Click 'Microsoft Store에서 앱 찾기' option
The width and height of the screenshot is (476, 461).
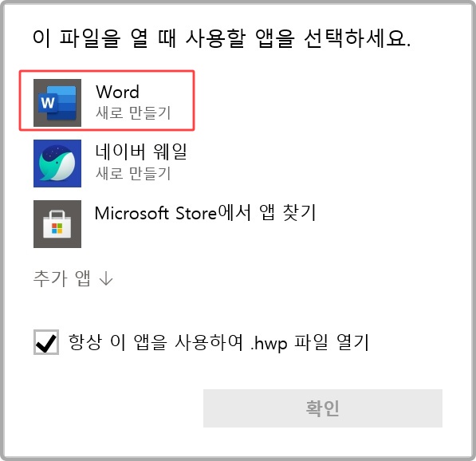click(206, 213)
